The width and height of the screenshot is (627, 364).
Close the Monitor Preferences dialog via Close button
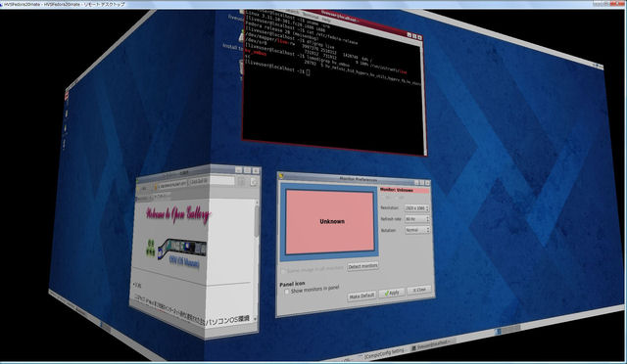pos(419,290)
